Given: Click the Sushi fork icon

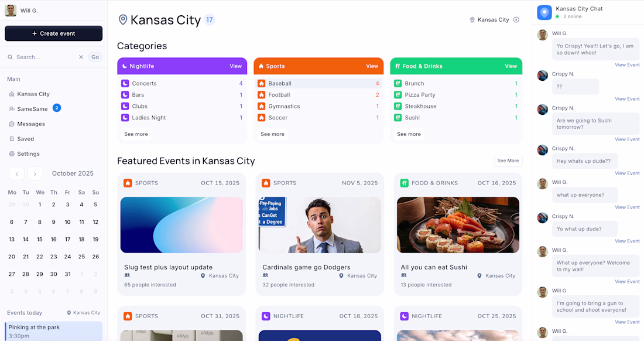Looking at the screenshot, I should [x=398, y=118].
